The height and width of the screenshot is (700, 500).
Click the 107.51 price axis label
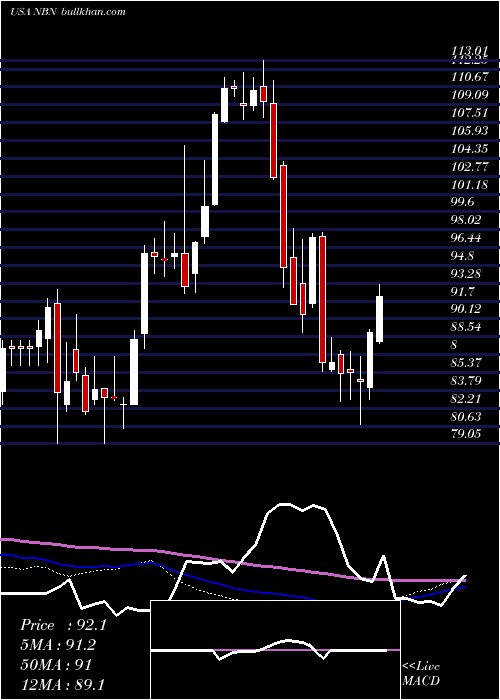click(469, 112)
